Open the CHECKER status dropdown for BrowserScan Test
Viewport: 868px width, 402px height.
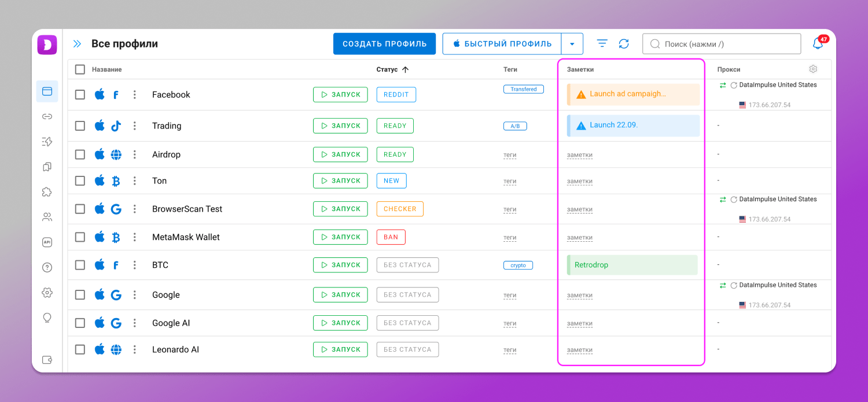click(x=400, y=209)
